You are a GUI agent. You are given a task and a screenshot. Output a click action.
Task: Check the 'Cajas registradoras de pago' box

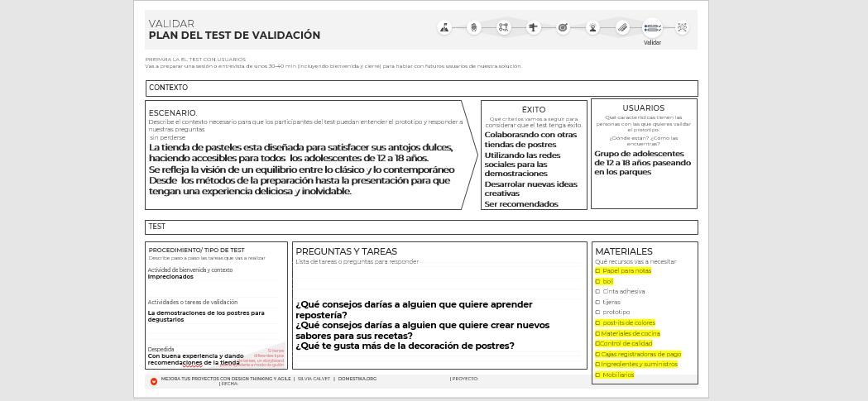click(x=598, y=354)
